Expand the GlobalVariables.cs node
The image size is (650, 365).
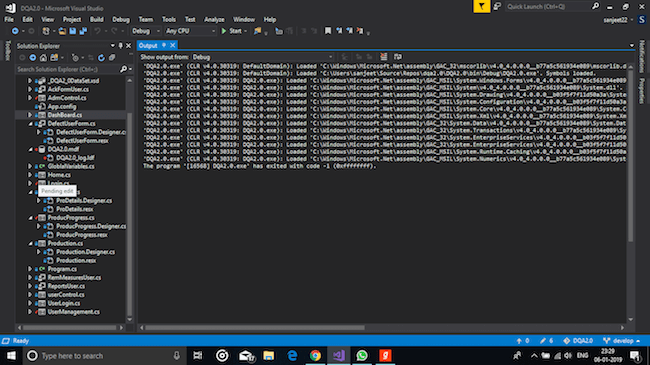click(30, 166)
